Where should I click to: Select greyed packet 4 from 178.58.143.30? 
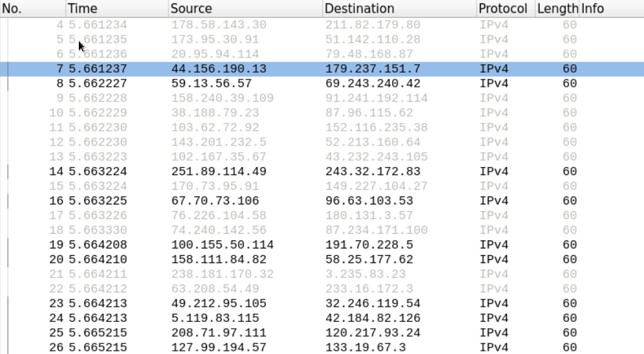click(218, 25)
